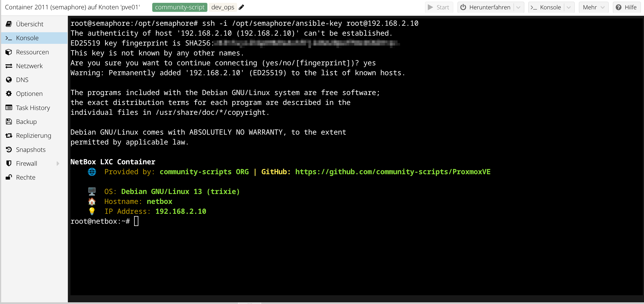Open the Replizierung retweet icon
The image size is (644, 304).
pos(9,135)
